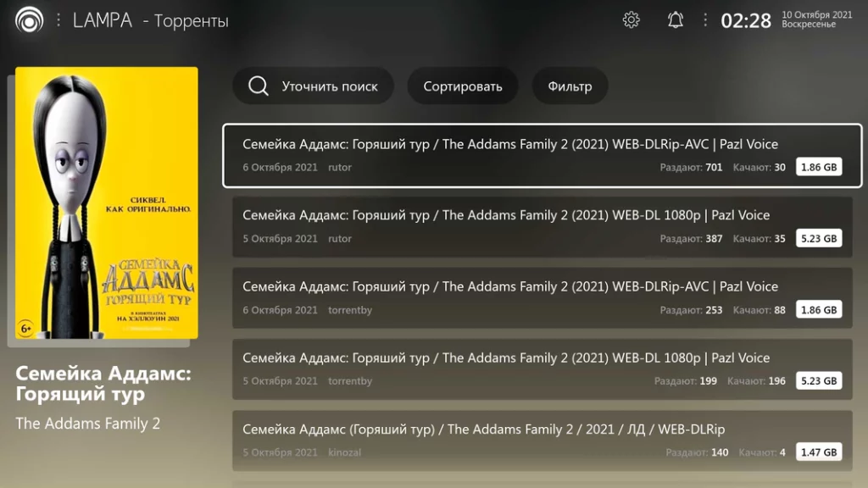This screenshot has height=488, width=868.
Task: Open the three-dot menu beside the logo
Action: click(x=58, y=20)
